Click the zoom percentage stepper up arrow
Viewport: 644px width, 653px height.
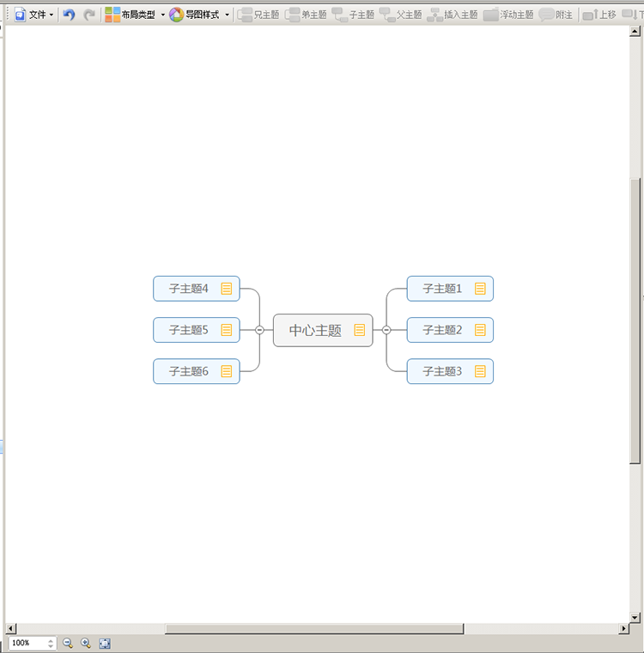51,640
